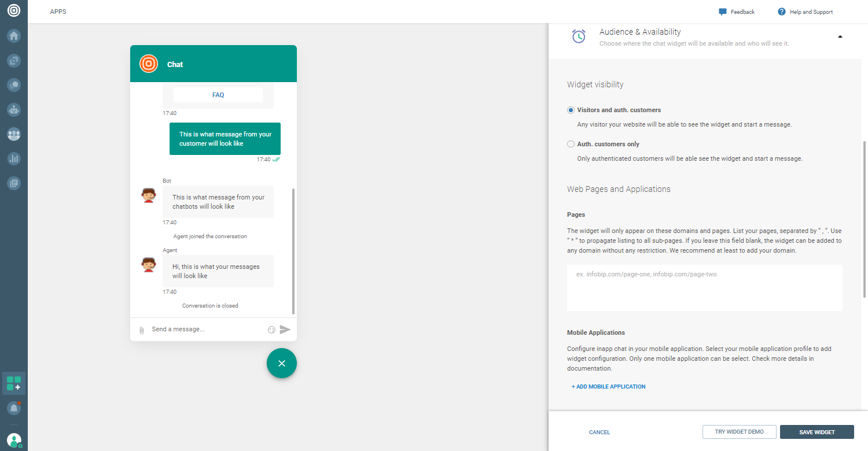Click the attachment paperclip in chat input
Screen dimensions: 868x451
pos(142,329)
